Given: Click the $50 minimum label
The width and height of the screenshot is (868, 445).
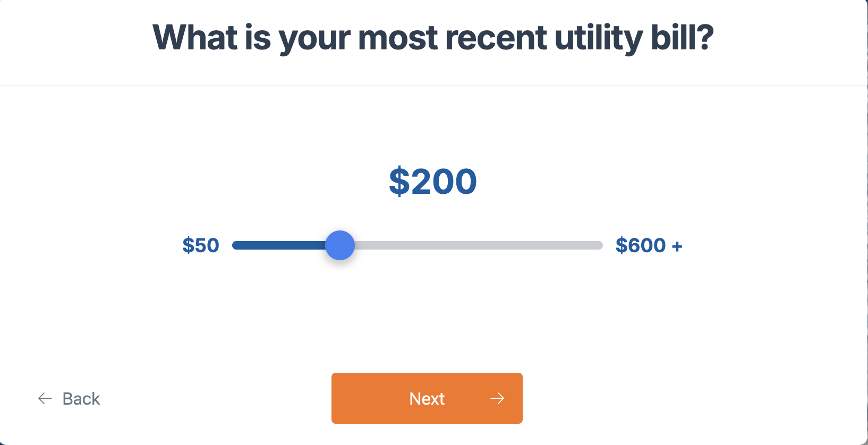Looking at the screenshot, I should 201,245.
